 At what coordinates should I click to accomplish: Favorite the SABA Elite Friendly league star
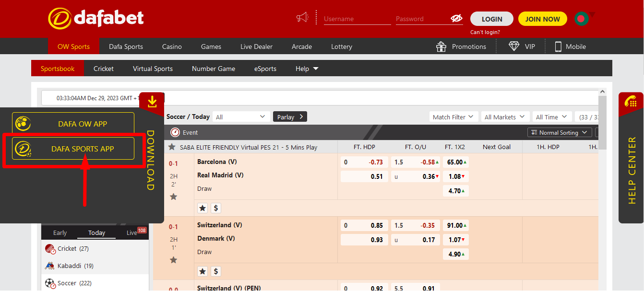[x=171, y=147]
